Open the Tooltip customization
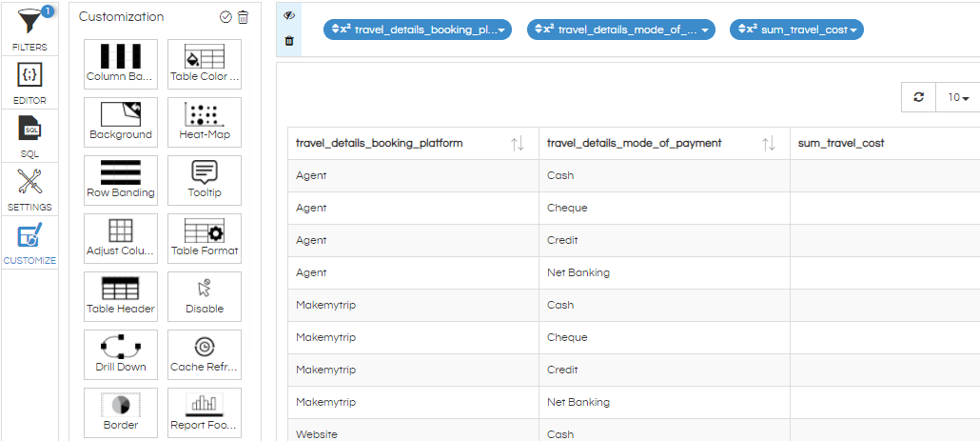Screen dimensions: 980x441 click(x=205, y=181)
